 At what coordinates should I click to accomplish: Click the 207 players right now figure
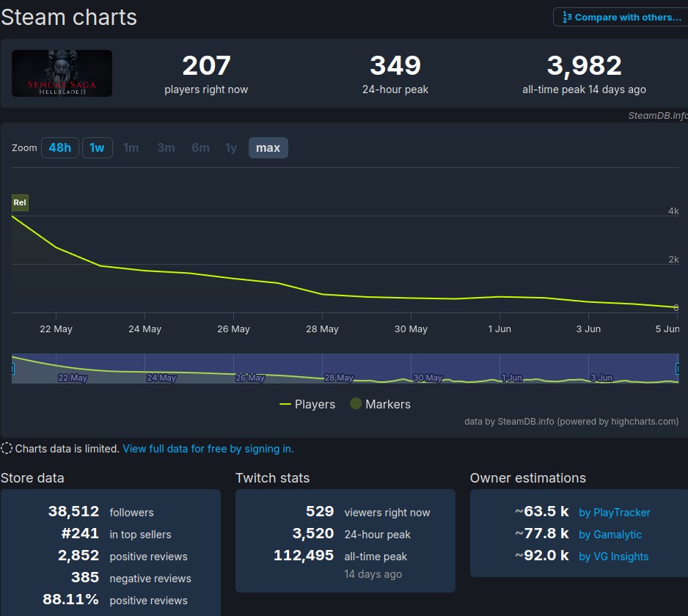tap(206, 65)
